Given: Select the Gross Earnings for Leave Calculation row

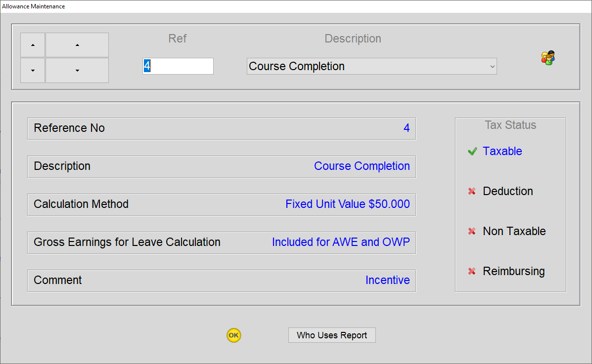Looking at the screenshot, I should click(222, 243).
